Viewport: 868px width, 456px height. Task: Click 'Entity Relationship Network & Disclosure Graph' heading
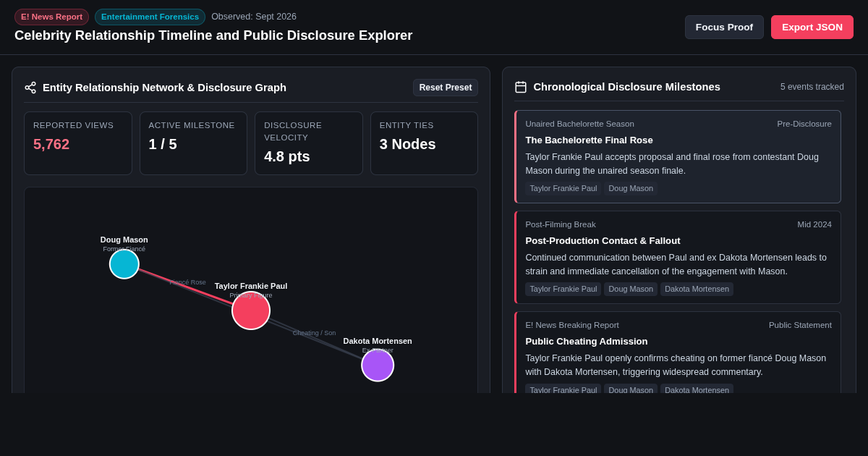[x=164, y=88]
